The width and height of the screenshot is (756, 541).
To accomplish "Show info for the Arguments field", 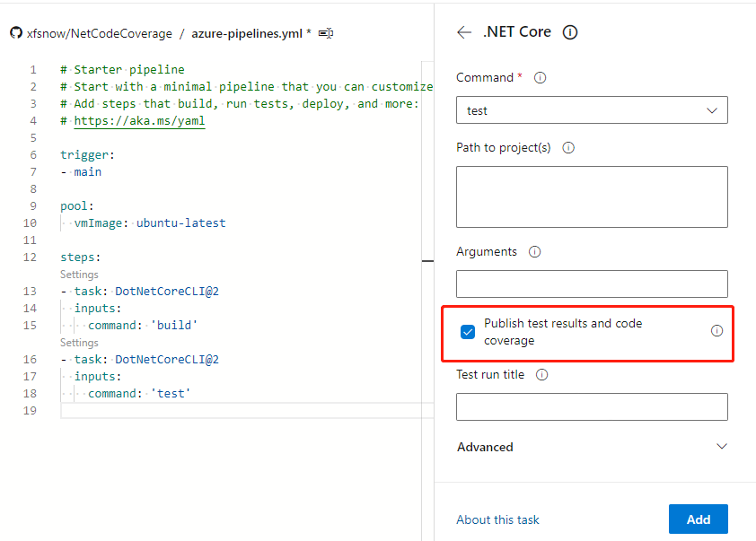I will pyautogui.click(x=535, y=251).
